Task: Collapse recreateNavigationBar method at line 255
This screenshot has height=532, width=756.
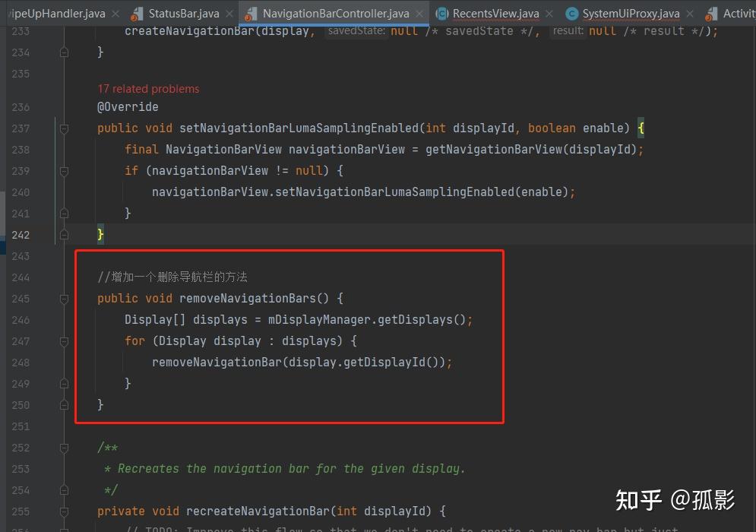Action: [x=64, y=511]
